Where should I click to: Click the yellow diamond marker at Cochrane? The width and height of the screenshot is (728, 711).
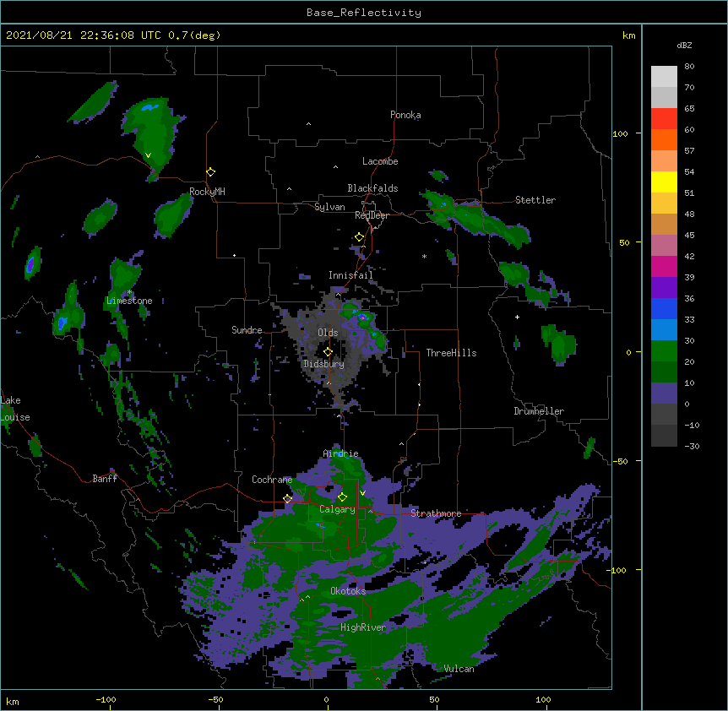(x=287, y=498)
